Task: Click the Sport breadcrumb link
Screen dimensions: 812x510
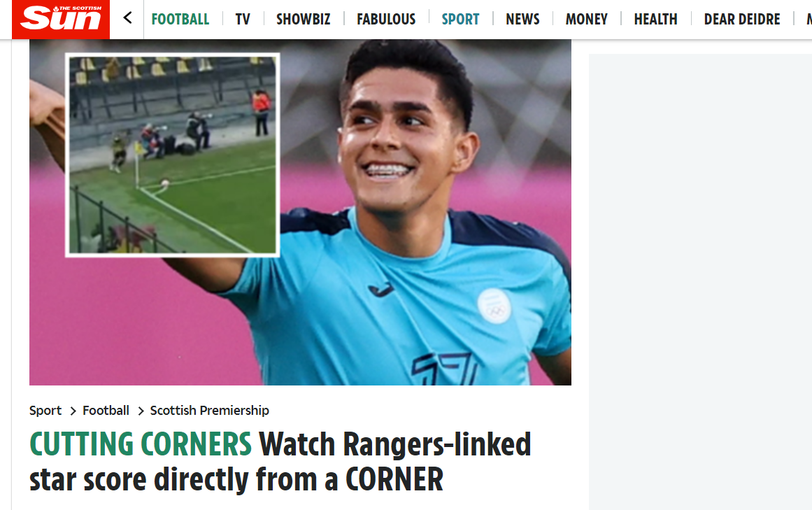Action: click(45, 411)
